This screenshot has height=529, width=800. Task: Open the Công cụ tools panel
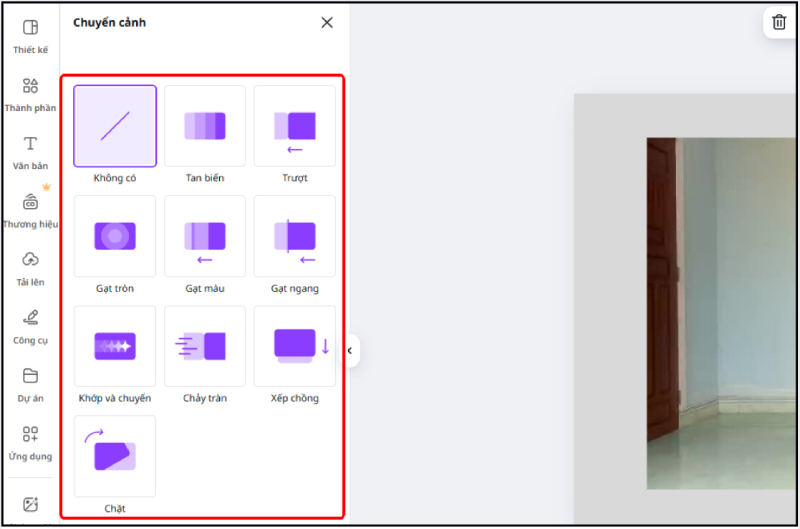point(30,319)
